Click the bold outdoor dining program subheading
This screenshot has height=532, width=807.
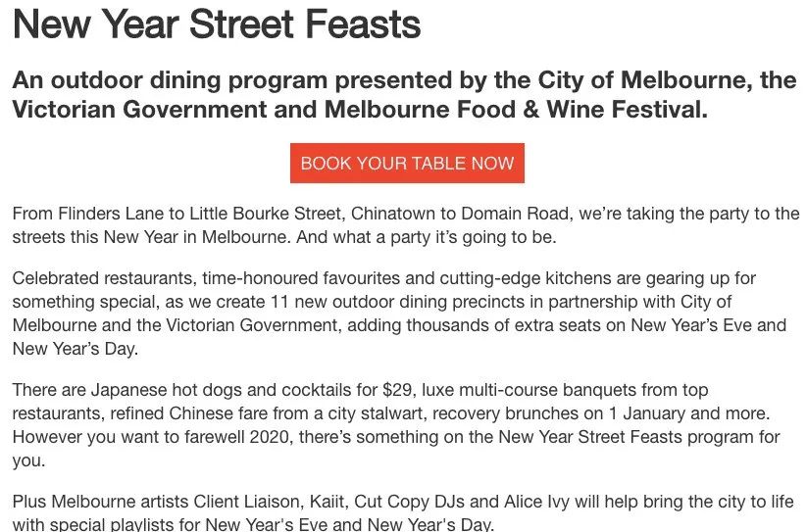[405, 95]
